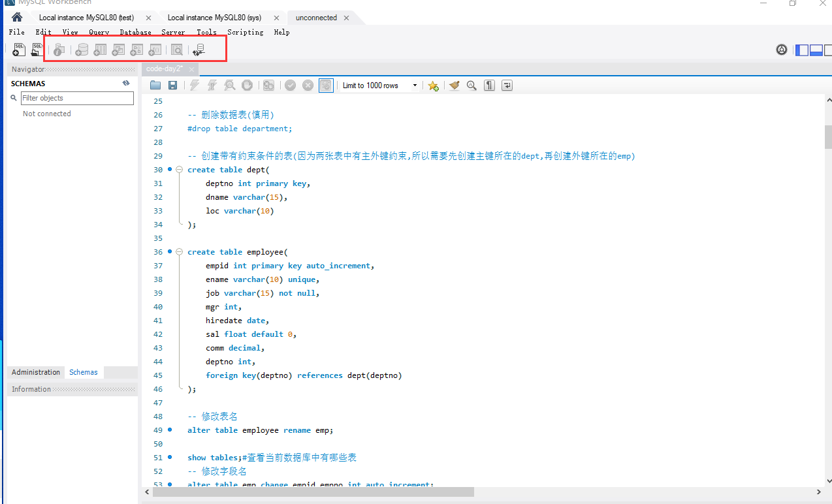Image resolution: width=832 pixels, height=504 pixels.
Task: Open the Database menu
Action: pyautogui.click(x=135, y=32)
